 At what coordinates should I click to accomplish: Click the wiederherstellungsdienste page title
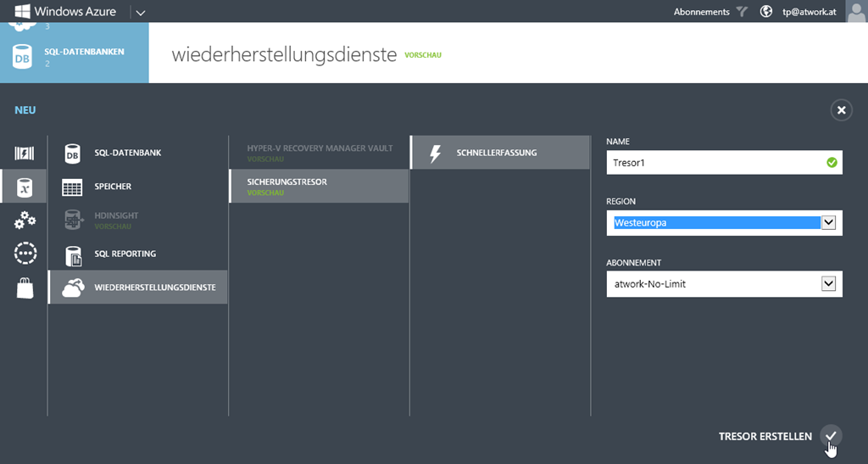284,55
